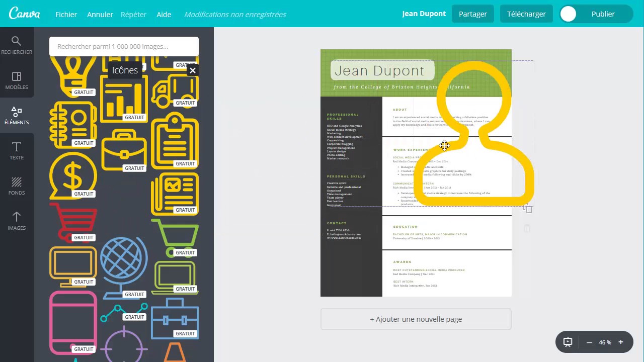Open the Rechercher sidebar tab
Screen dimensions: 644x362
(17, 45)
